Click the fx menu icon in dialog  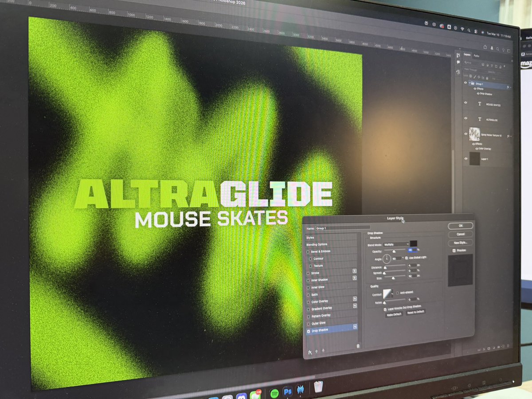pos(310,352)
